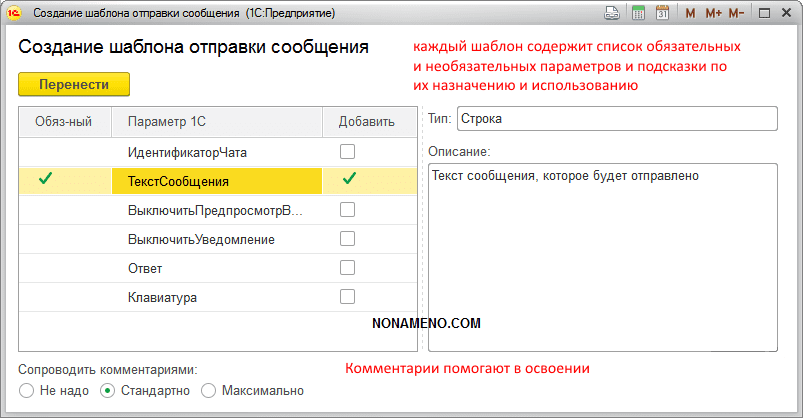Select the 'Не надо' radio option
803x418 pixels.
coord(26,390)
